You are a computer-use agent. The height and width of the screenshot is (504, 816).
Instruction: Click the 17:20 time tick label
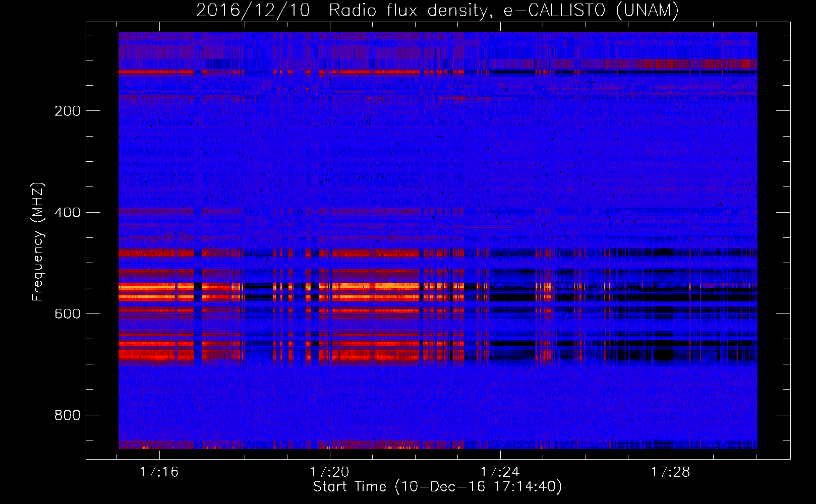tap(330, 472)
